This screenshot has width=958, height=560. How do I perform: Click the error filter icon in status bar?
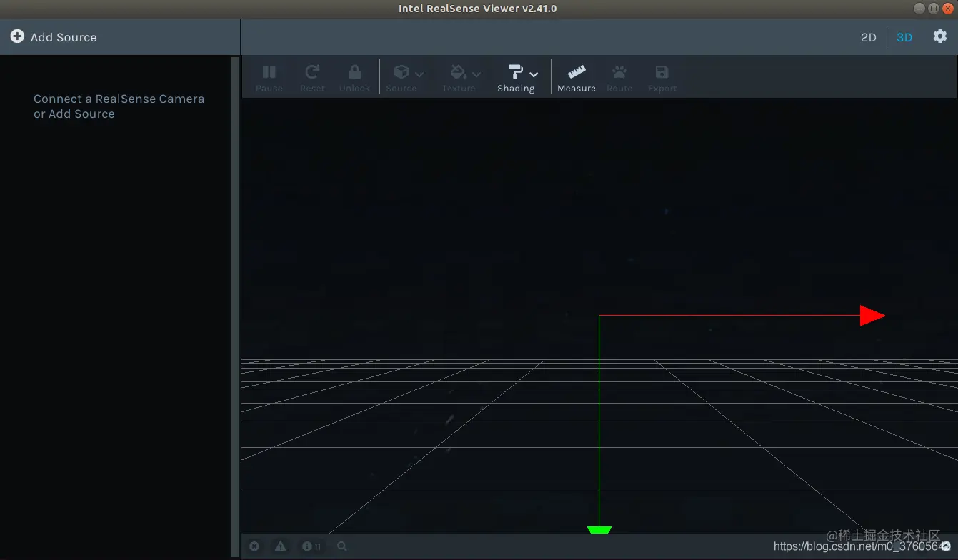[x=254, y=546]
